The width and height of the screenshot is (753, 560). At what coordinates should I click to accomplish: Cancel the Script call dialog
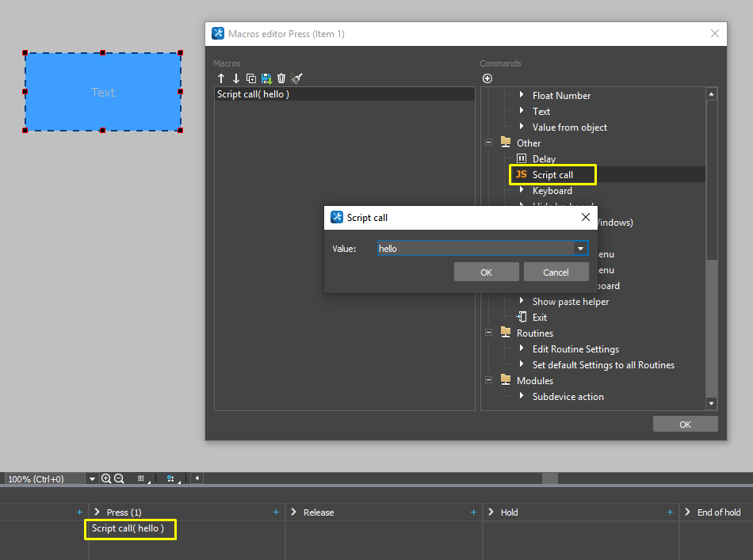click(x=556, y=271)
